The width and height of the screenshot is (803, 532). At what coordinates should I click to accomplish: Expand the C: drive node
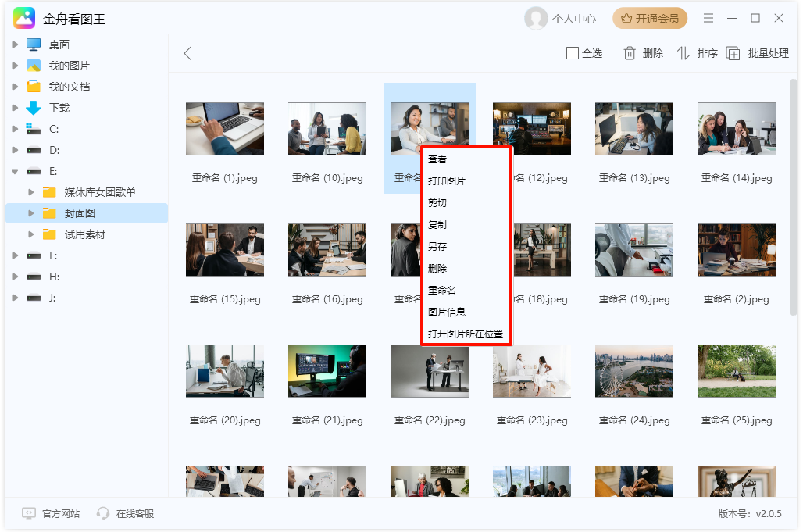click(16, 129)
